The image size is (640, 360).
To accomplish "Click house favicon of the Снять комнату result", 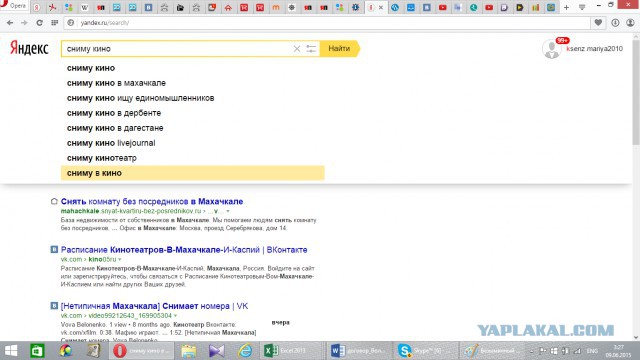I will point(54,201).
